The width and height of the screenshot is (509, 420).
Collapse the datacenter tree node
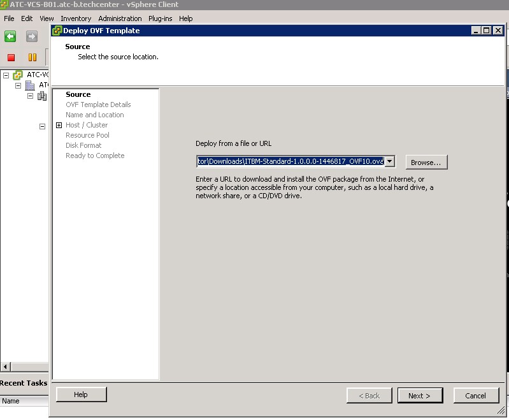pos(18,85)
